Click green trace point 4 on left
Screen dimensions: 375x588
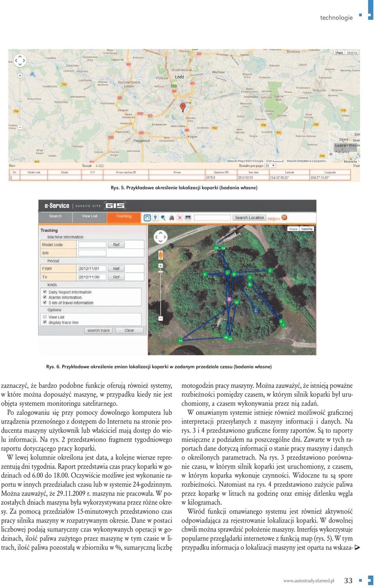pyautogui.click(x=205, y=274)
